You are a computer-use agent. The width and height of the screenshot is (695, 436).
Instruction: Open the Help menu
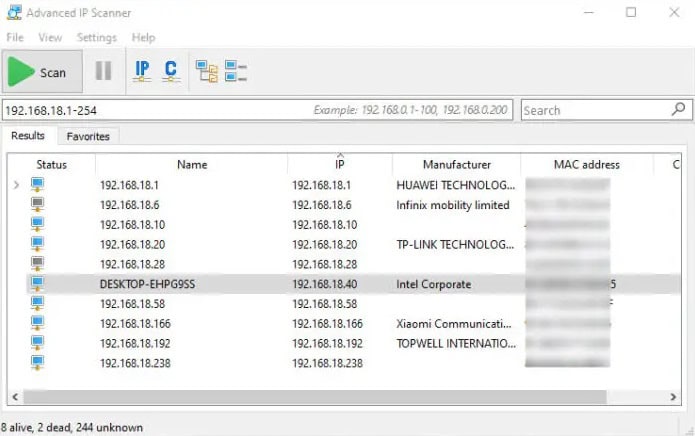(144, 38)
